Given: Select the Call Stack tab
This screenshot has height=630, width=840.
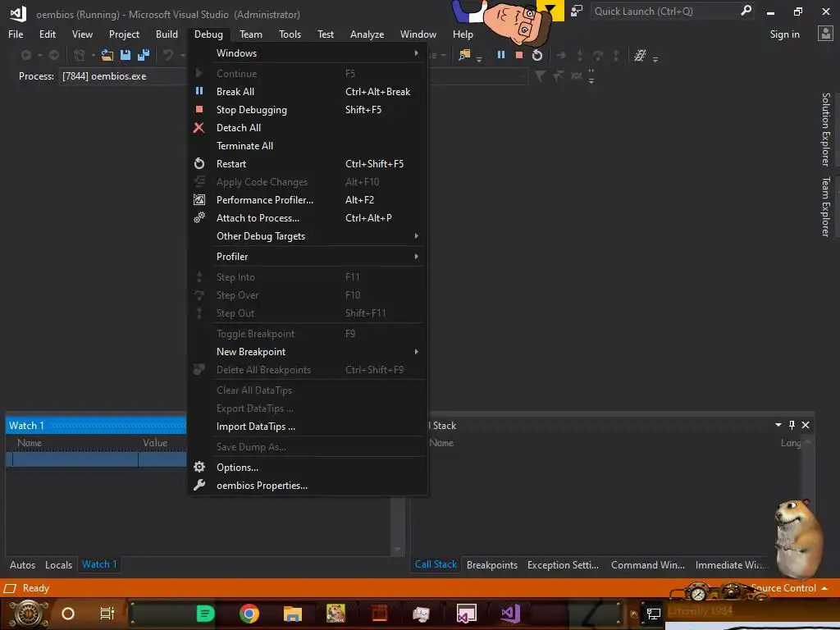Looking at the screenshot, I should point(436,564).
